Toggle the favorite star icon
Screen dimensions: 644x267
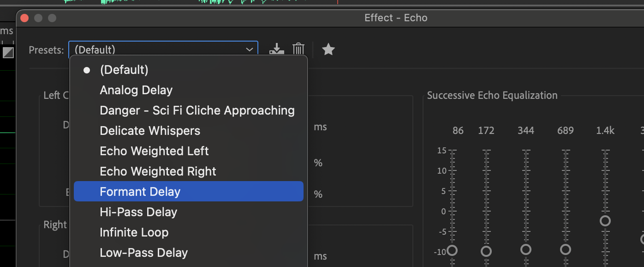coord(328,49)
